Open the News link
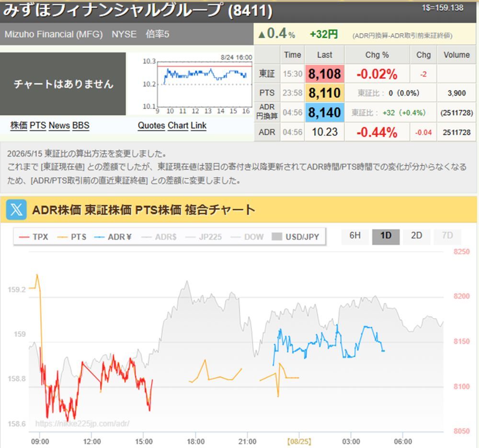This screenshot has height=448, width=479. pos(59,125)
